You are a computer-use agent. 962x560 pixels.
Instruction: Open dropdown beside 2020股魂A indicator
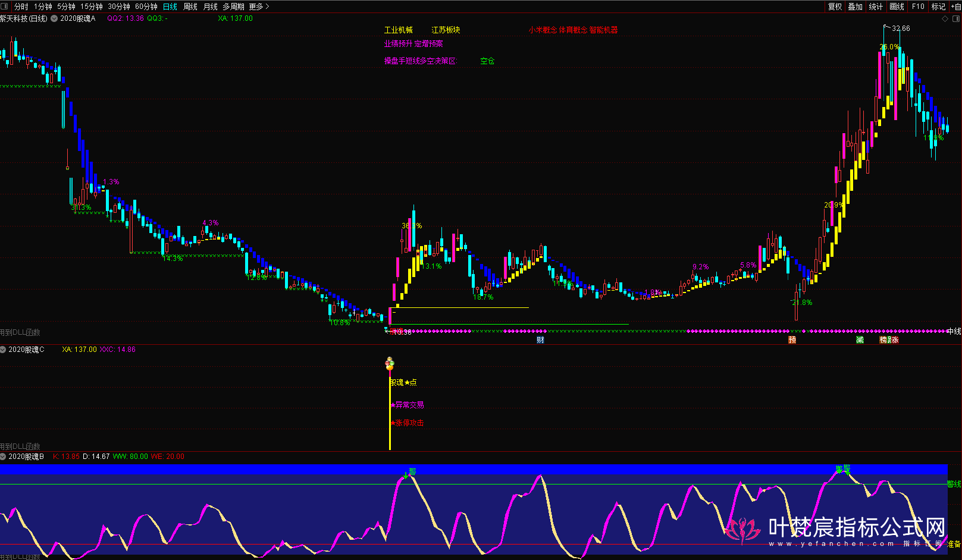[x=54, y=18]
